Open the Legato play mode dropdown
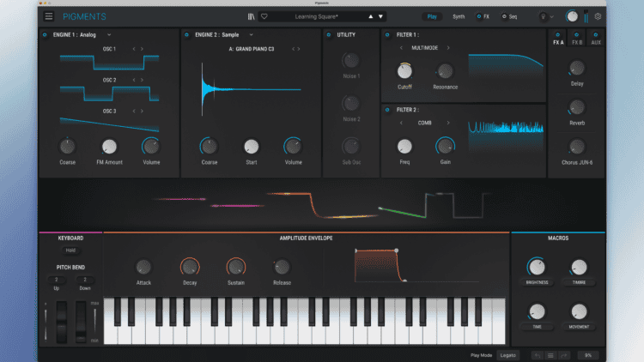Screen dimensions: 644x362 coord(508,355)
